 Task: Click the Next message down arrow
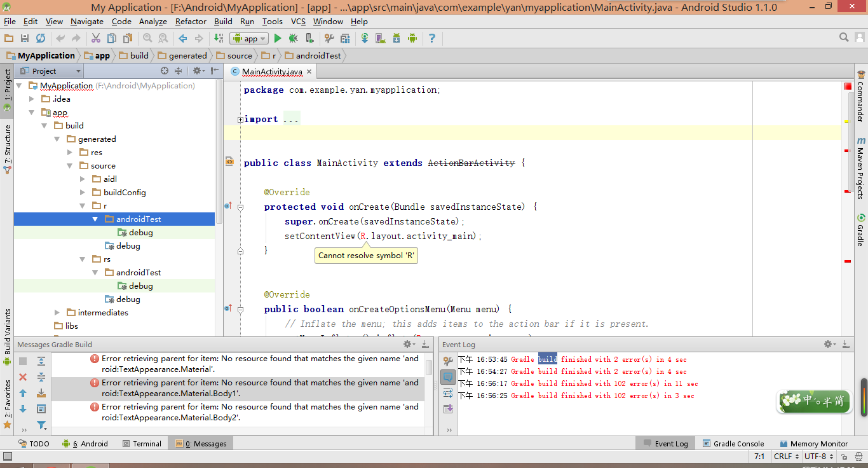click(x=23, y=409)
